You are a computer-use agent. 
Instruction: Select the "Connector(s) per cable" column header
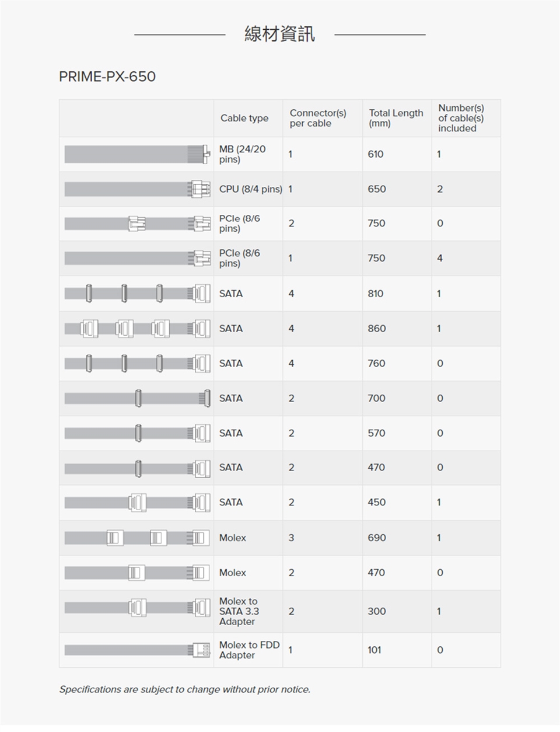(318, 118)
